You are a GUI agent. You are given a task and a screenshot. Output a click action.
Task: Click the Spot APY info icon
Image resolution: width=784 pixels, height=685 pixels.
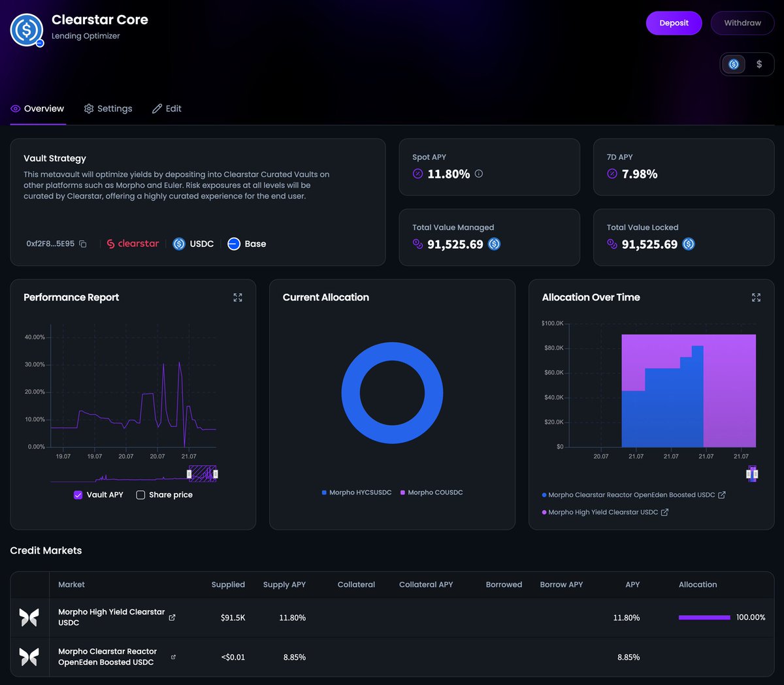click(479, 174)
